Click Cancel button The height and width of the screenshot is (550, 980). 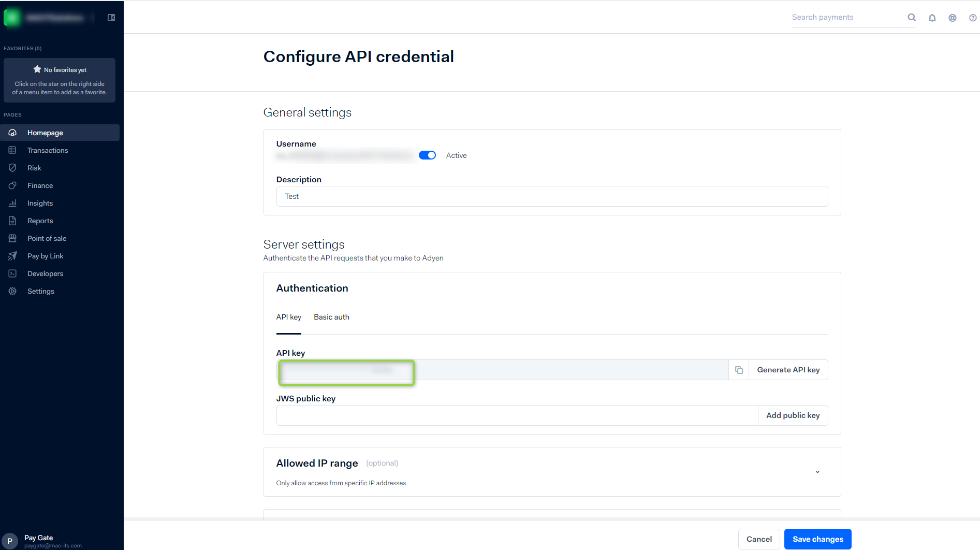coord(759,539)
